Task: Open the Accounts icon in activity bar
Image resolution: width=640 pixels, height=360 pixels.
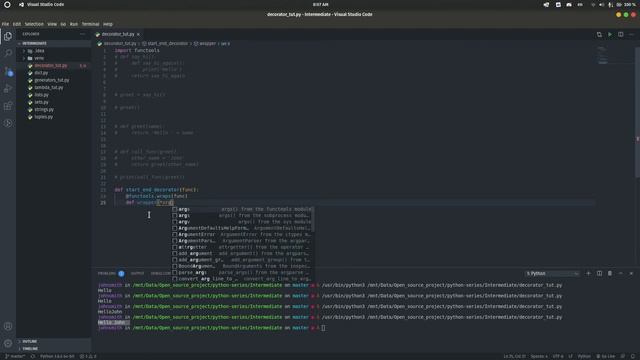Action: pyautogui.click(x=8, y=326)
